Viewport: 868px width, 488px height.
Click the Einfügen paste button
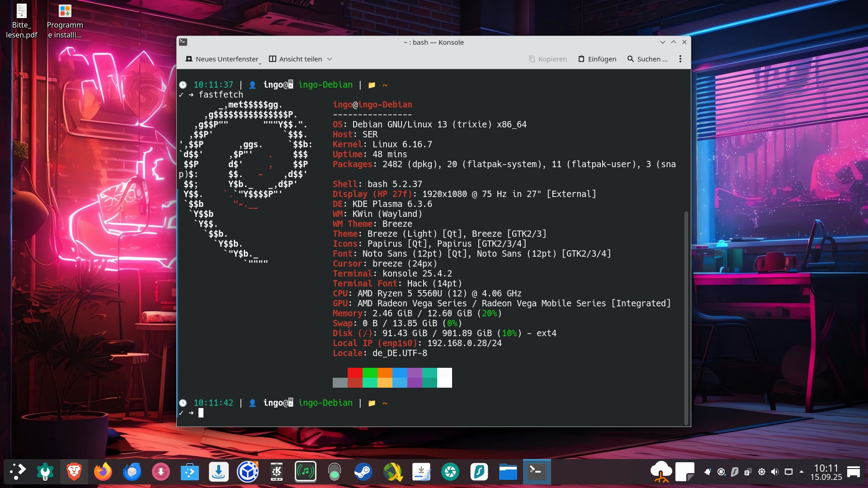[597, 59]
